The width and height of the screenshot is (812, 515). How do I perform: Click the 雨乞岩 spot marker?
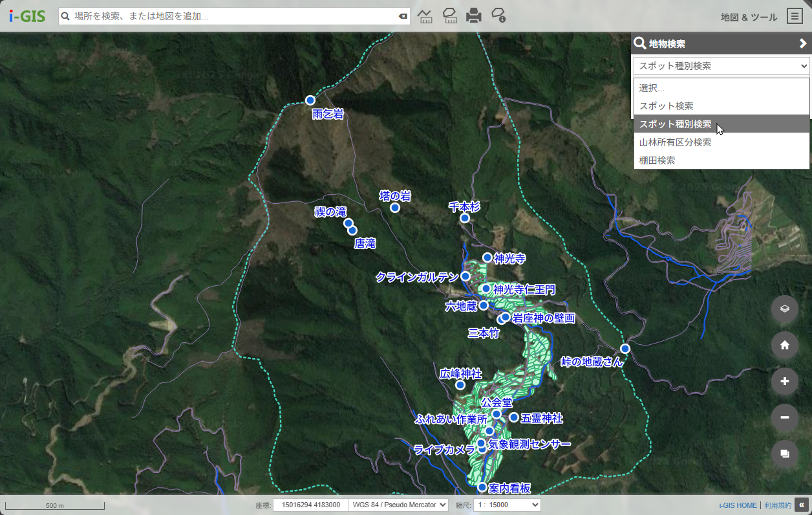310,100
